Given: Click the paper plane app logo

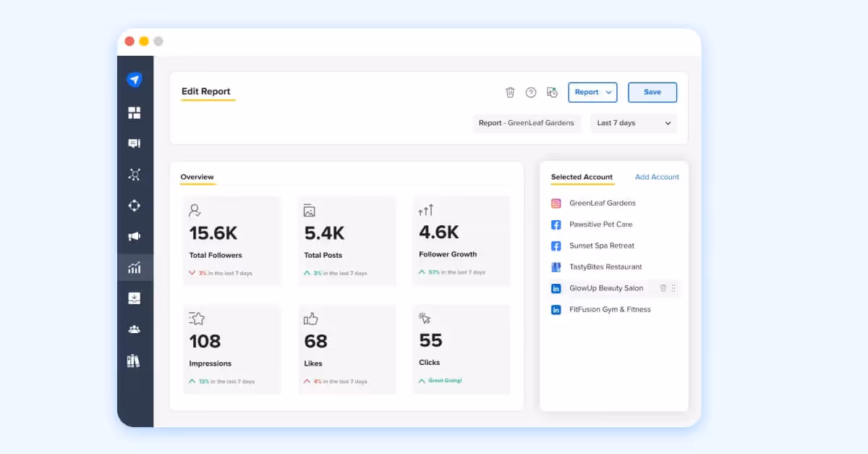Looking at the screenshot, I should 135,80.
